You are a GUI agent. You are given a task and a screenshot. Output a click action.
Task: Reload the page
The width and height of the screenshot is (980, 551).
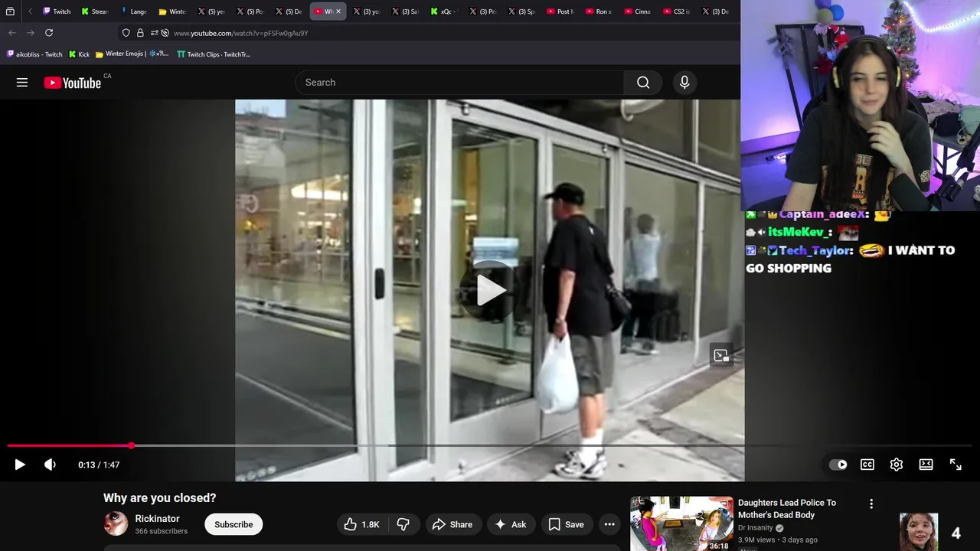(x=49, y=33)
